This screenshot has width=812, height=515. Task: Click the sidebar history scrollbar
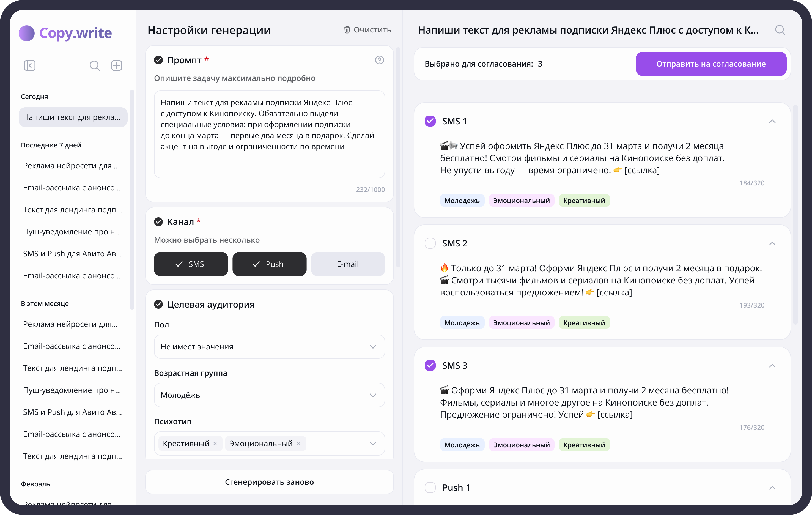[132, 200]
